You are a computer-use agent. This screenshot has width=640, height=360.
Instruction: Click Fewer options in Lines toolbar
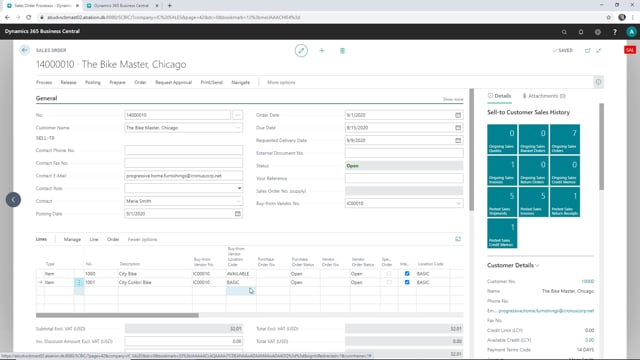pos(142,239)
